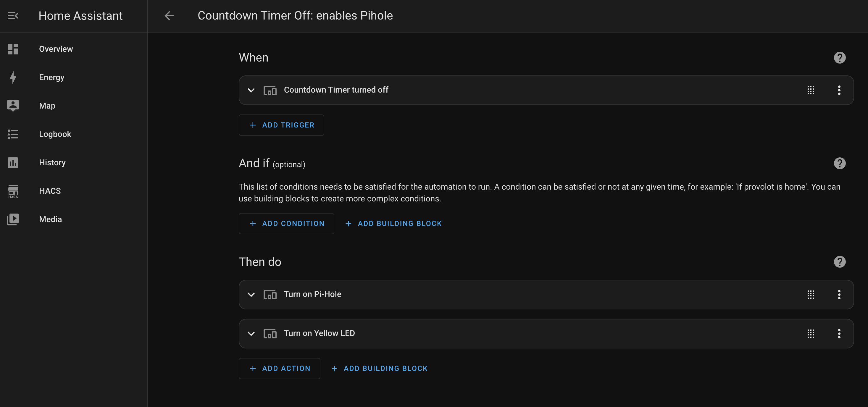Open Turn on Pi-Hole action overflow menu
The width and height of the screenshot is (868, 407).
839,295
